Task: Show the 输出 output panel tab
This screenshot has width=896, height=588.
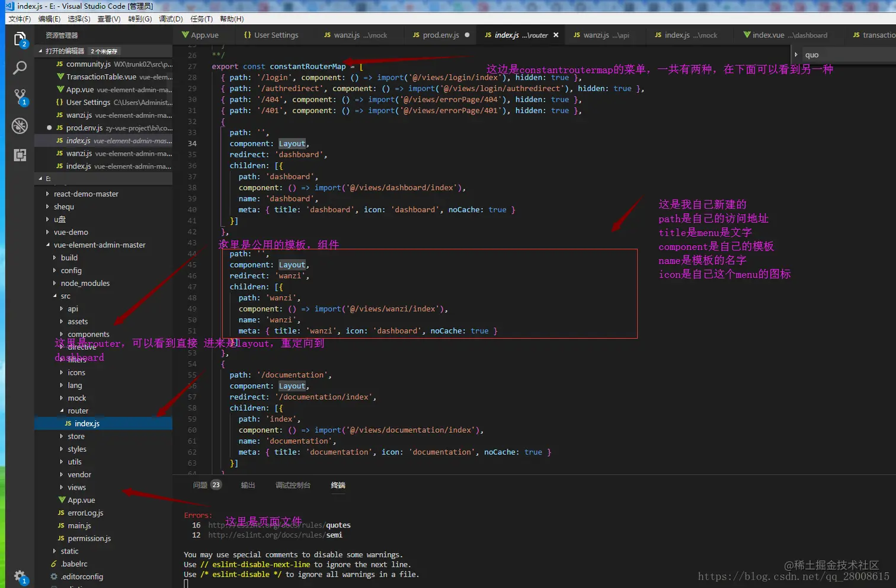Action: click(248, 485)
